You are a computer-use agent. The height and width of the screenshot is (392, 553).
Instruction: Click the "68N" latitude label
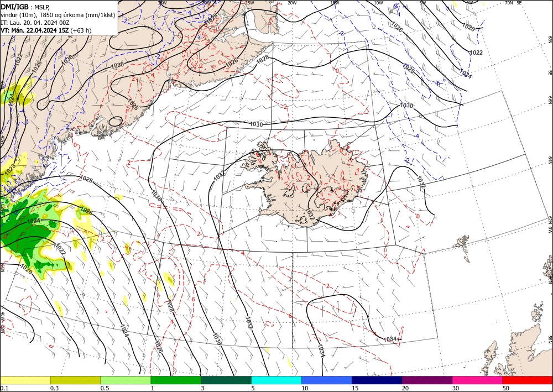point(550,39)
